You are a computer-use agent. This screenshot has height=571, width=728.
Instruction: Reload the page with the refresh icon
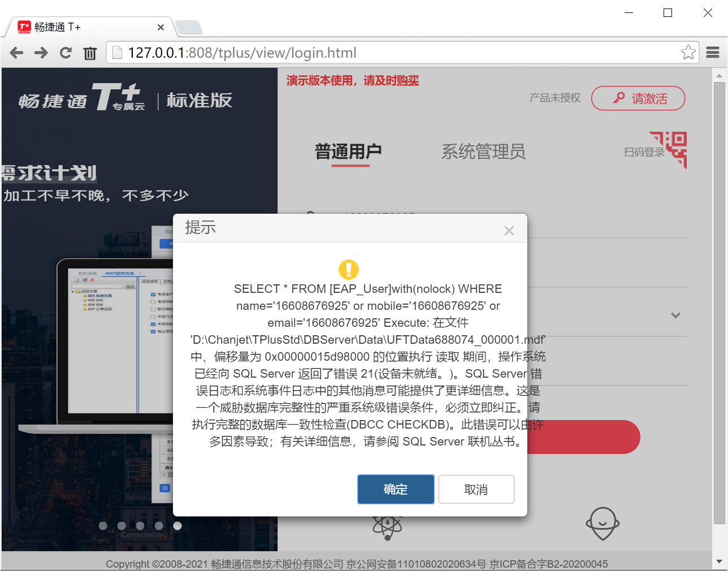66,53
